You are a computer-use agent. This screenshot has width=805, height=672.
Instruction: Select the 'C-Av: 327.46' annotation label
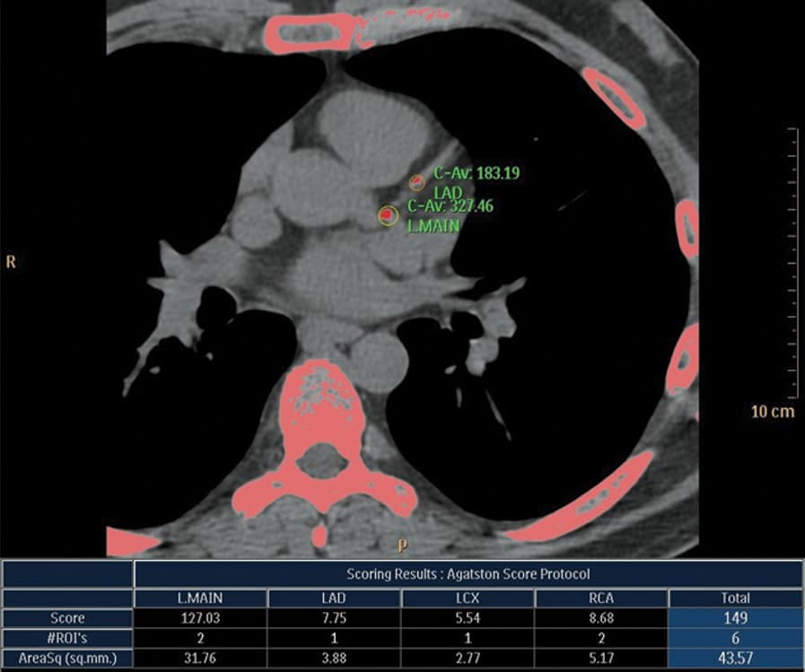[451, 205]
